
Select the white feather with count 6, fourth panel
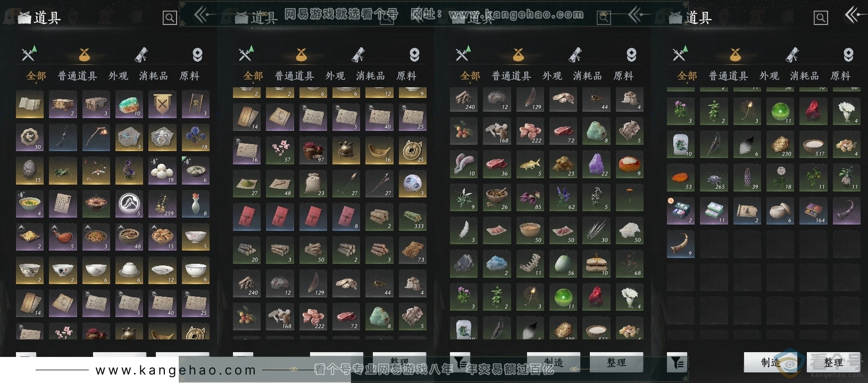[747, 145]
